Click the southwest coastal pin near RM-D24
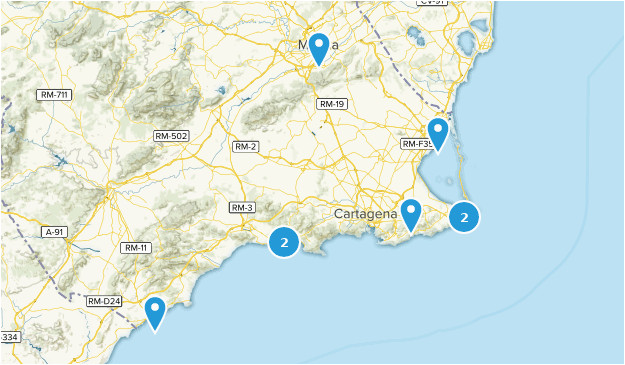Screen dimensions: 625x365 [x=155, y=314]
